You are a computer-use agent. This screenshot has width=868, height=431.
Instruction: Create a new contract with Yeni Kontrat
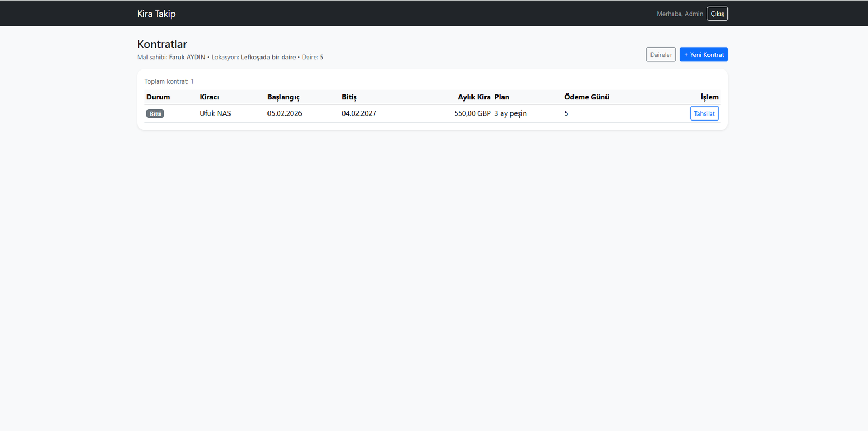(704, 55)
